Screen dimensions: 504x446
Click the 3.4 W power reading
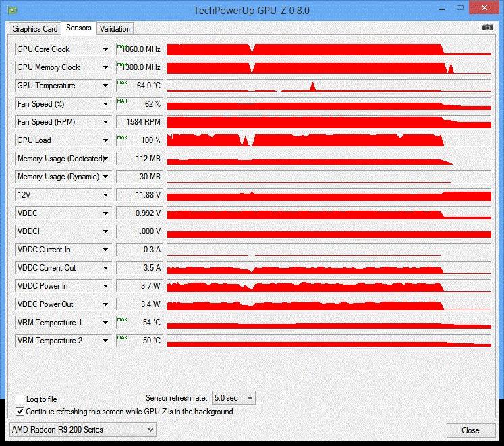click(x=139, y=304)
